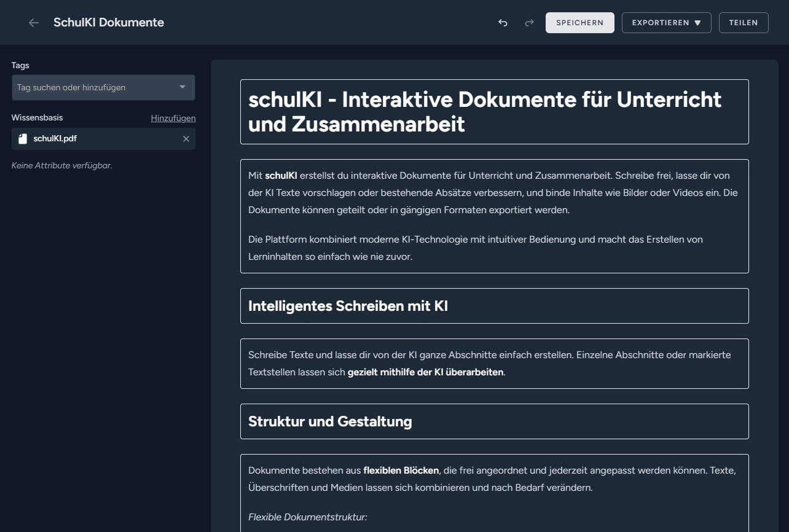Open the Exportieren dropdown menu

pyautogui.click(x=666, y=23)
